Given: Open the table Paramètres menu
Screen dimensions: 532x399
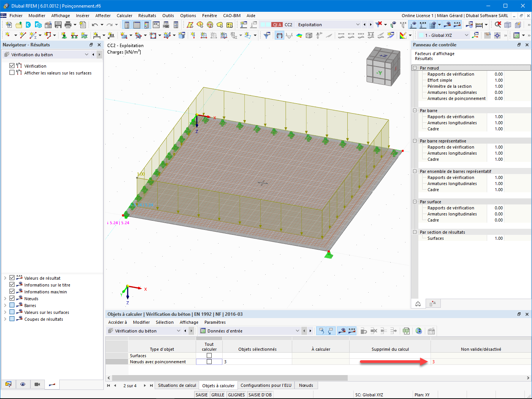Looking at the screenshot, I should coord(215,322).
